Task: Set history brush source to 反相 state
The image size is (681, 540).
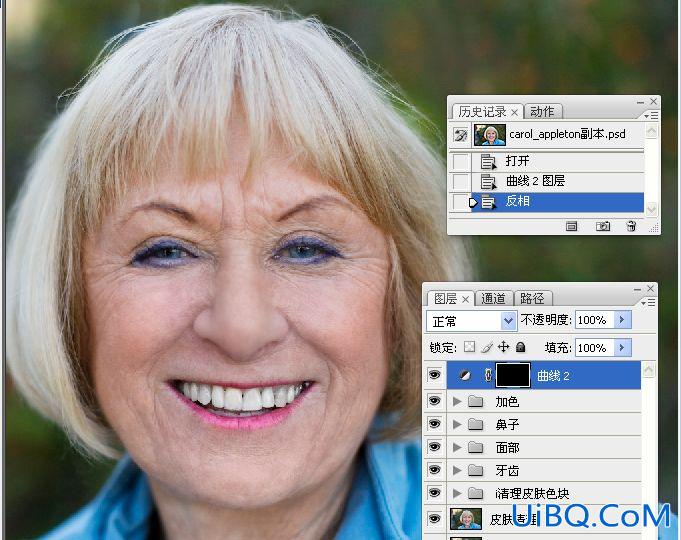Action: pos(460,202)
